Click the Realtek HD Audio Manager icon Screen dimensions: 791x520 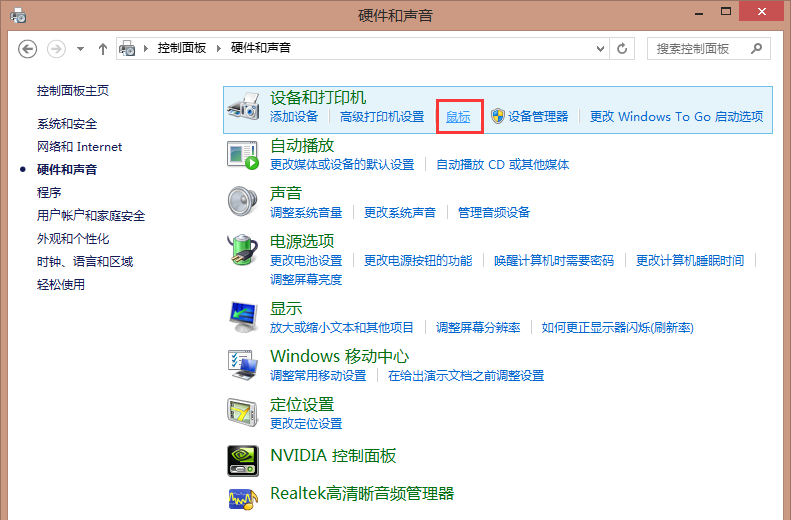pyautogui.click(x=244, y=494)
